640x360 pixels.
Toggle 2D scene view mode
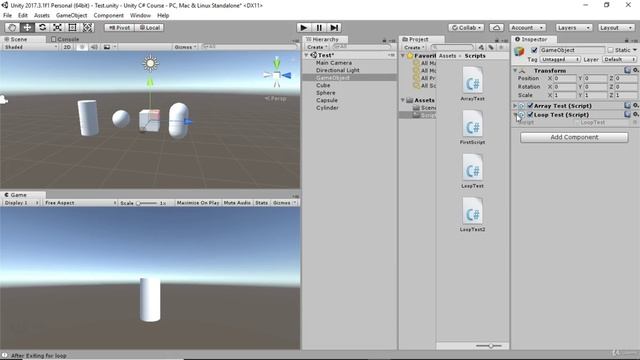coord(67,47)
